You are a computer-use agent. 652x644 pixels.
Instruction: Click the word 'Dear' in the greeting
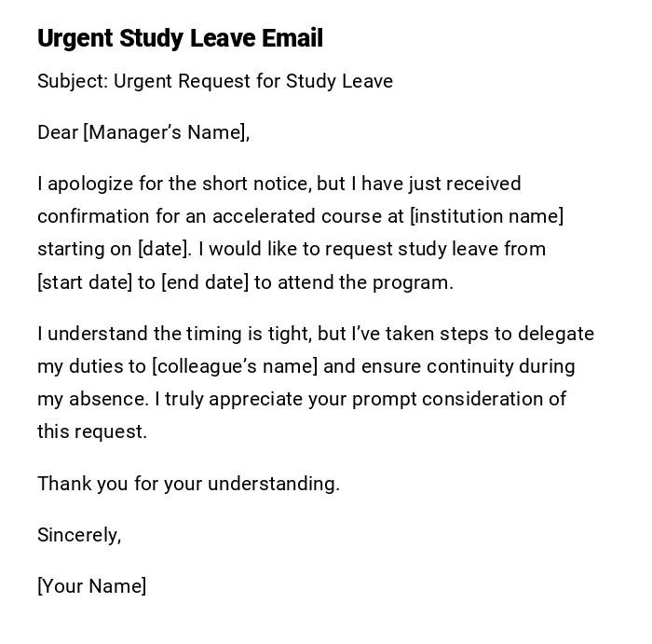click(58, 132)
